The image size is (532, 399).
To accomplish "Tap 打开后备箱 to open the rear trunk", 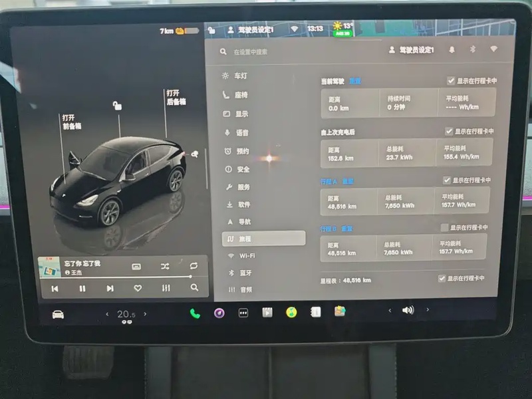I will click(x=176, y=97).
